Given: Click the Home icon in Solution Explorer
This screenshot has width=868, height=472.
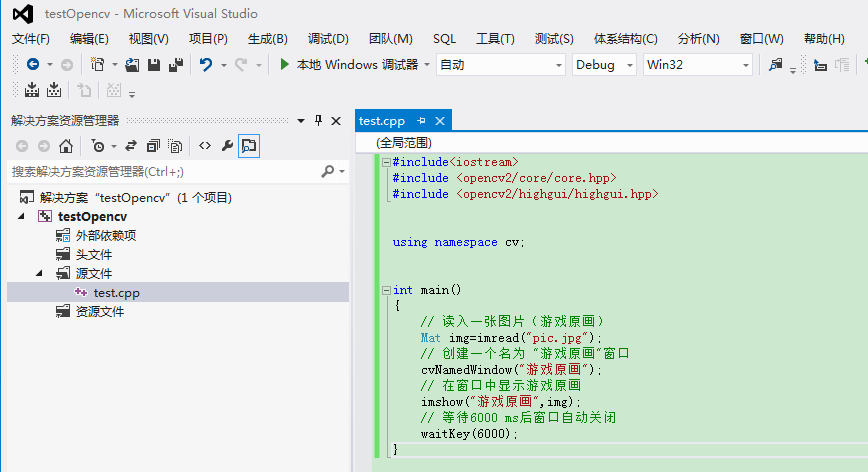Looking at the screenshot, I should [66, 146].
